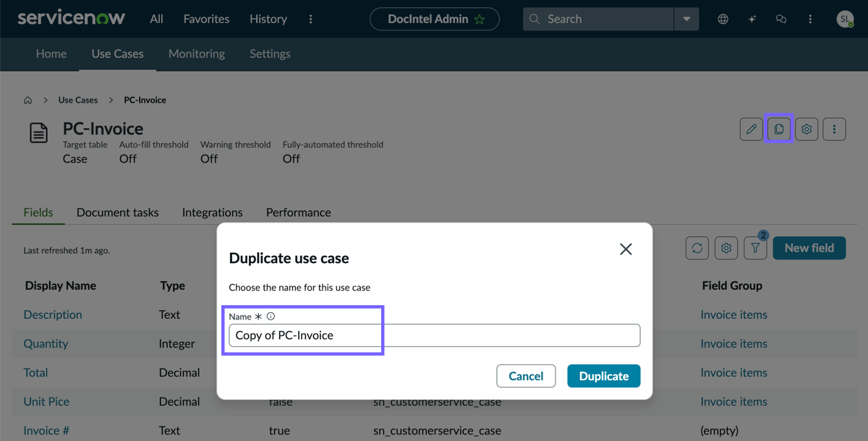Click the Name input with Copy of PC-Invoice
Viewport: 868px width, 441px height.
pyautogui.click(x=435, y=335)
